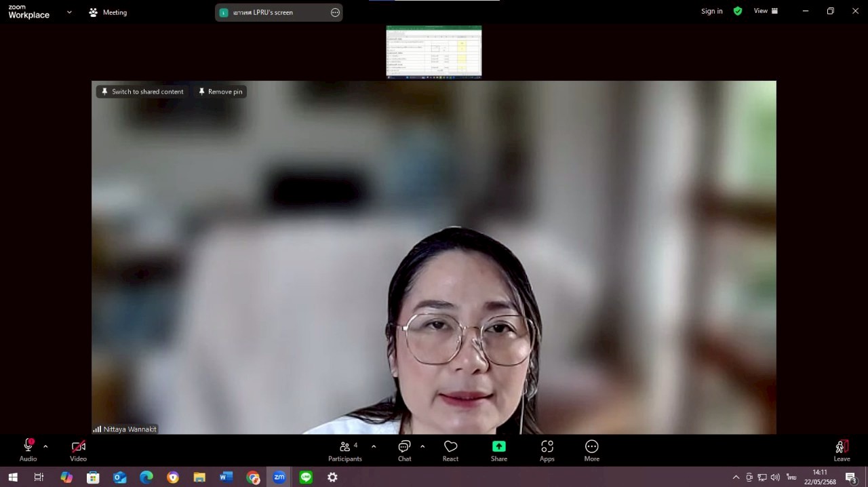The image size is (868, 487).
Task: Expand the participants options arrow
Action: tap(374, 446)
